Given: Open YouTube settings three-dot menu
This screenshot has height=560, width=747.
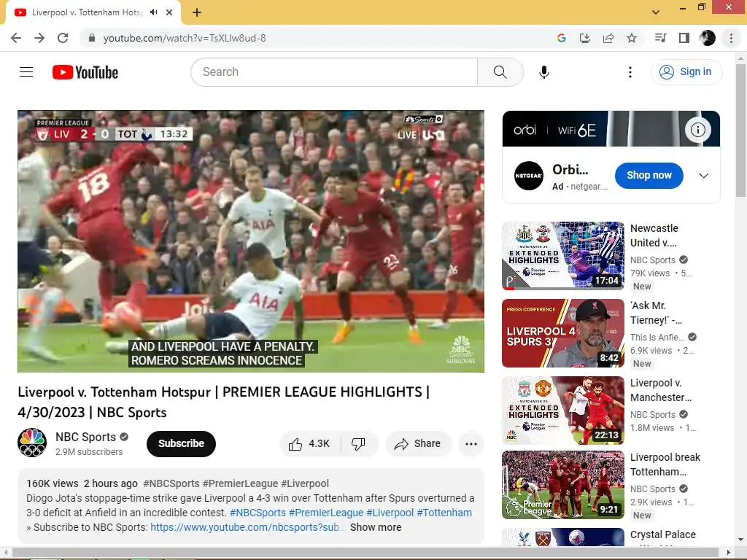Looking at the screenshot, I should click(630, 72).
